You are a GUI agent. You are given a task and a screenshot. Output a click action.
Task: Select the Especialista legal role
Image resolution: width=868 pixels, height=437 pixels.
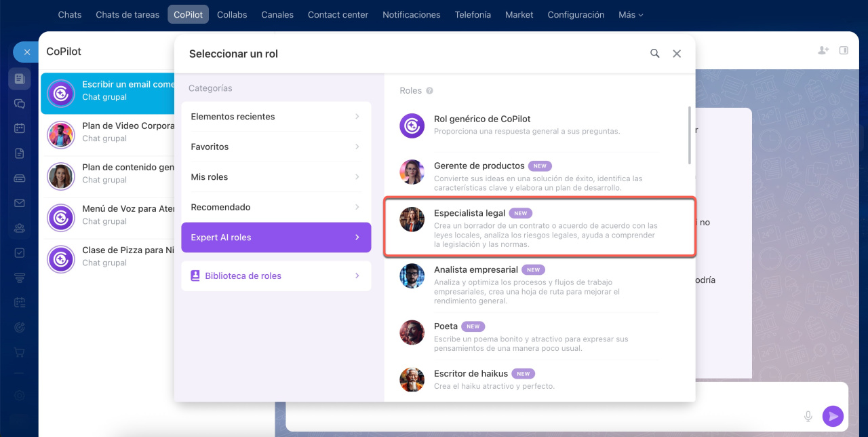click(x=540, y=227)
